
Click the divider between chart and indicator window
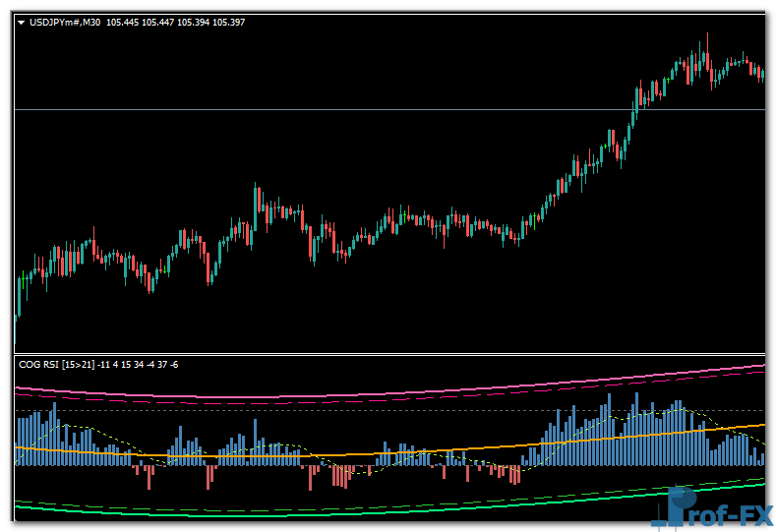pyautogui.click(x=389, y=354)
